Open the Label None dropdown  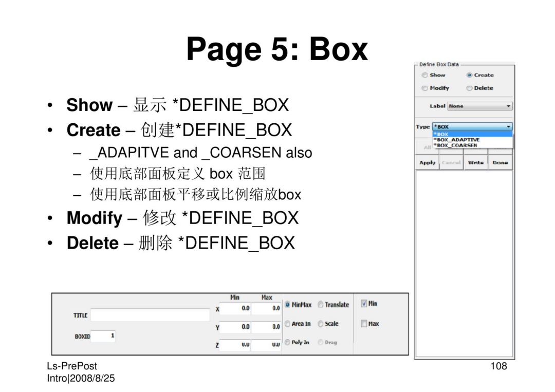point(479,106)
